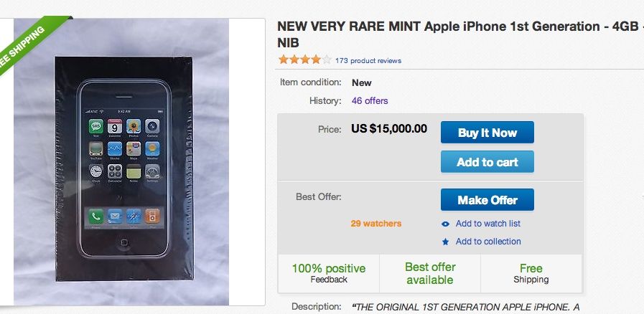Click the orange iPod icon in the iPhone dock
Screen dimensions: 644x314
coord(151,215)
